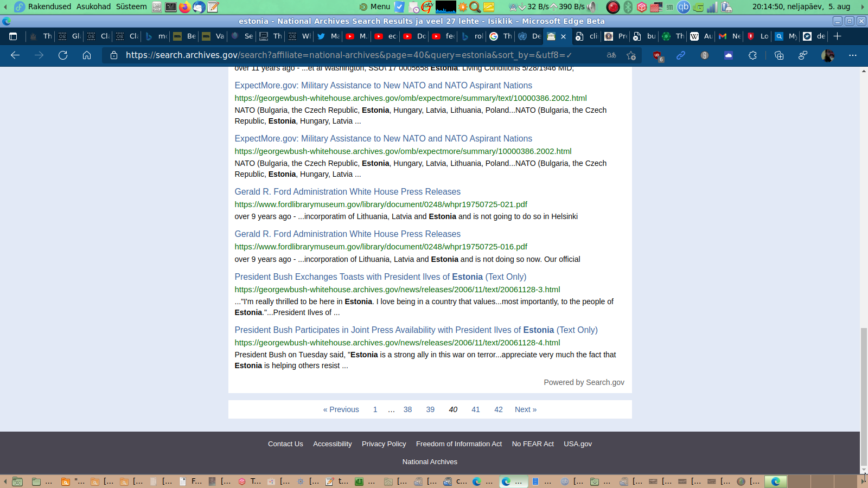
Task: Open the No FEAR Act link
Action: tap(533, 444)
